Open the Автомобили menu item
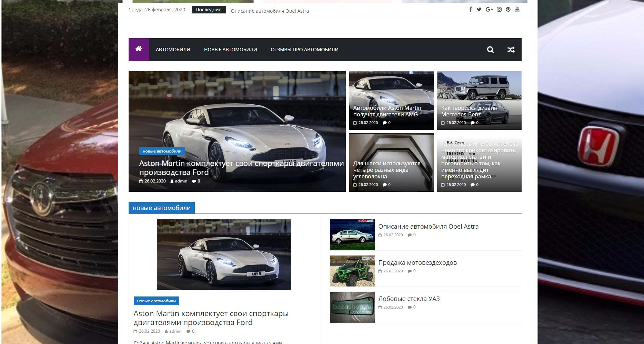 click(x=173, y=50)
